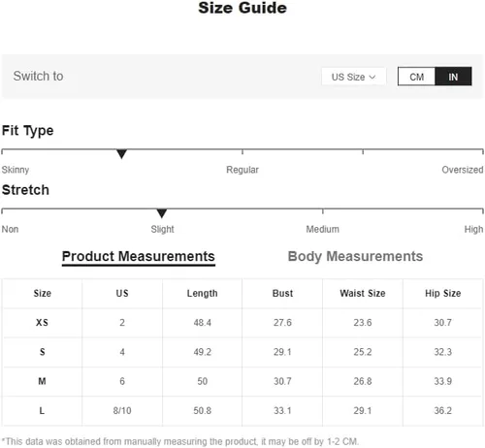Click the Length column header
485x448 pixels.
[x=202, y=294]
